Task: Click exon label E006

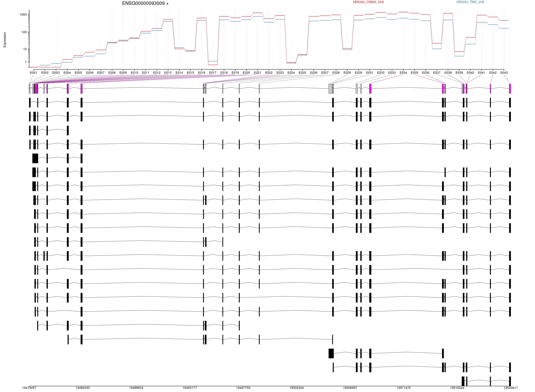Action: 90,73
